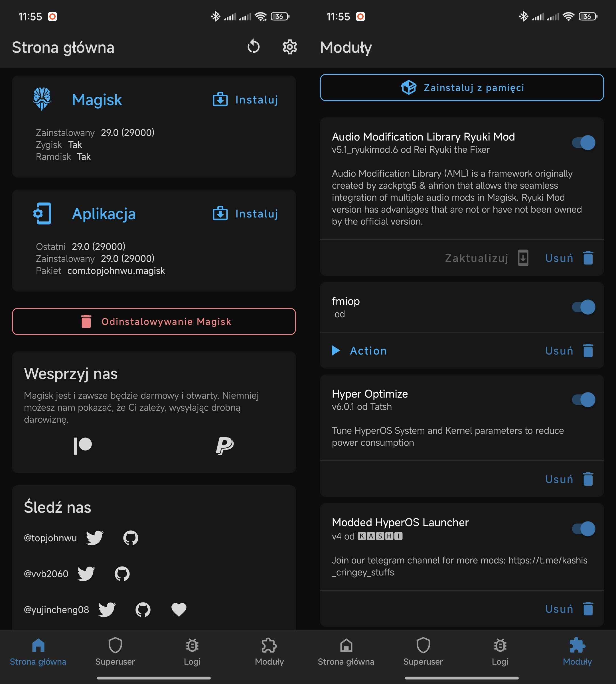The height and width of the screenshot is (684, 616).
Task: Tap heart icon next to @yujincheng08
Action: 179,609
